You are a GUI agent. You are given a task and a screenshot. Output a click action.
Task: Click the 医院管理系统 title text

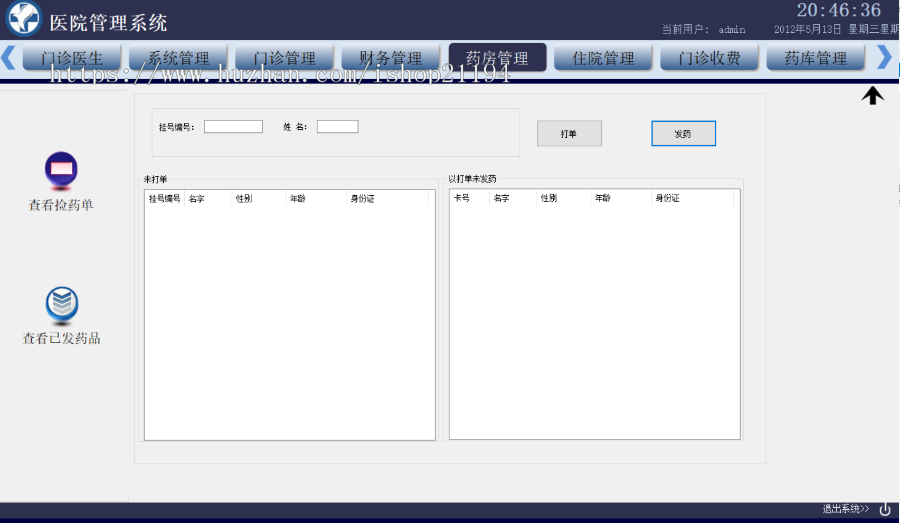(x=108, y=22)
